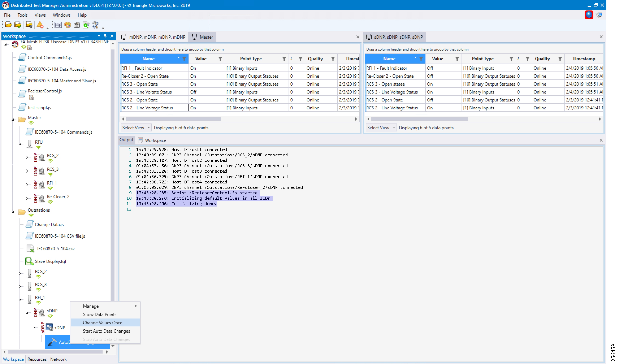This screenshot has height=364, width=617.
Task: Click the warning sign with red stop icon
Action: coord(40,25)
